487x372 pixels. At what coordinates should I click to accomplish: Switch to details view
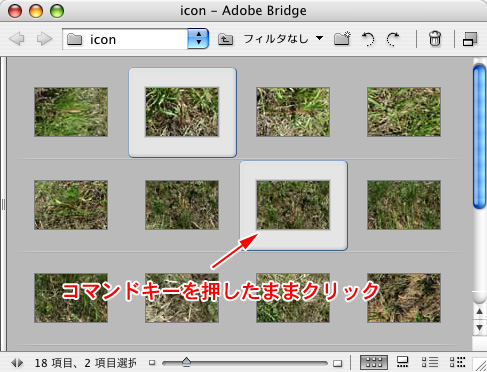click(x=430, y=362)
